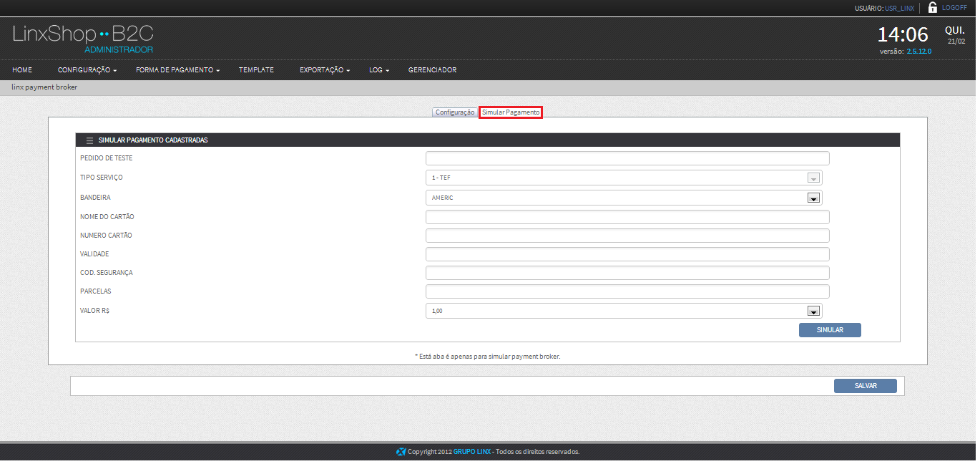This screenshot has width=980, height=464.
Task: Click the Grupo Linx footer link
Action: point(472,452)
